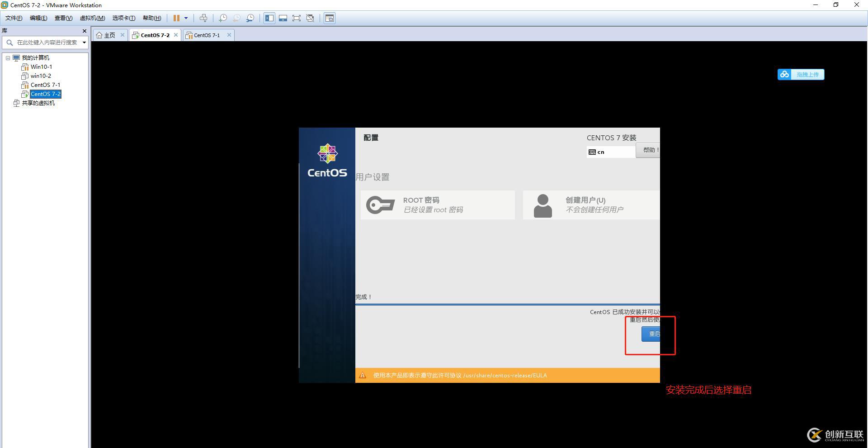
Task: Close the CentOS 7-2 tab
Action: 176,35
